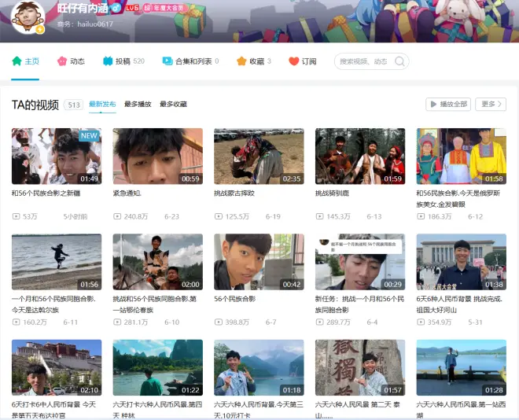The image size is (519, 420).
Task: Sort videos by 最多播放
Action: (x=138, y=105)
